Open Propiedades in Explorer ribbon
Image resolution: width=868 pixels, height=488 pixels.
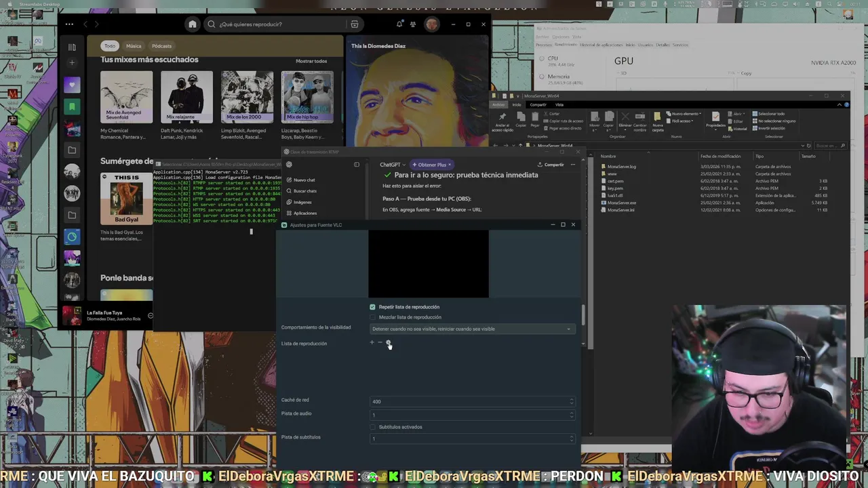(x=715, y=121)
